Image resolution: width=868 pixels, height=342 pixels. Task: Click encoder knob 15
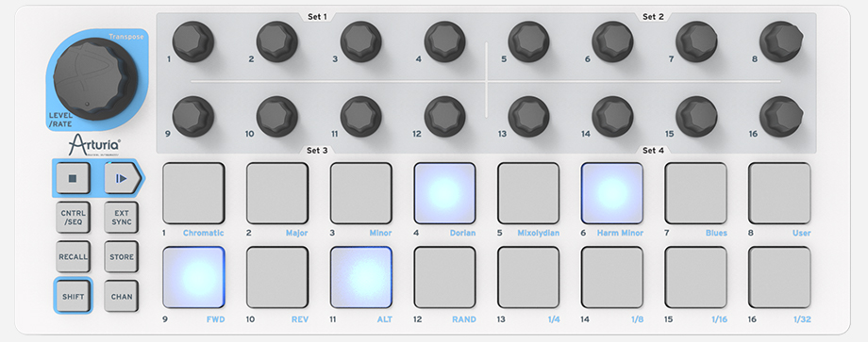coord(697,117)
